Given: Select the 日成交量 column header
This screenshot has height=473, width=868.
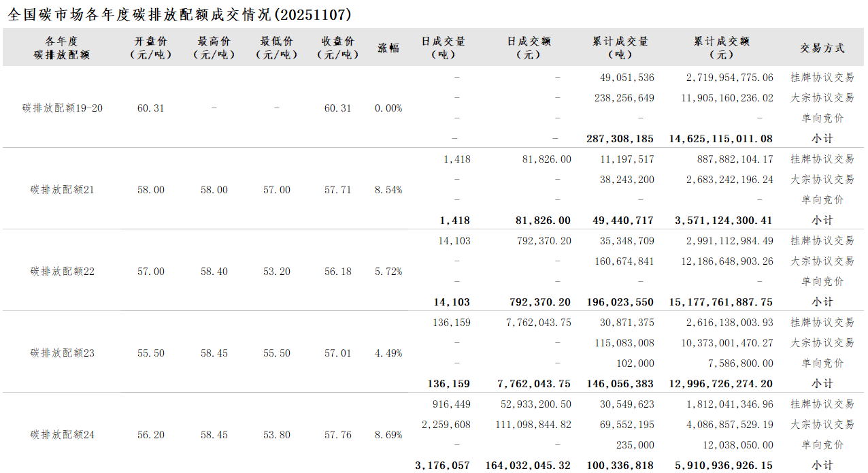Looking at the screenshot, I should click(444, 48).
